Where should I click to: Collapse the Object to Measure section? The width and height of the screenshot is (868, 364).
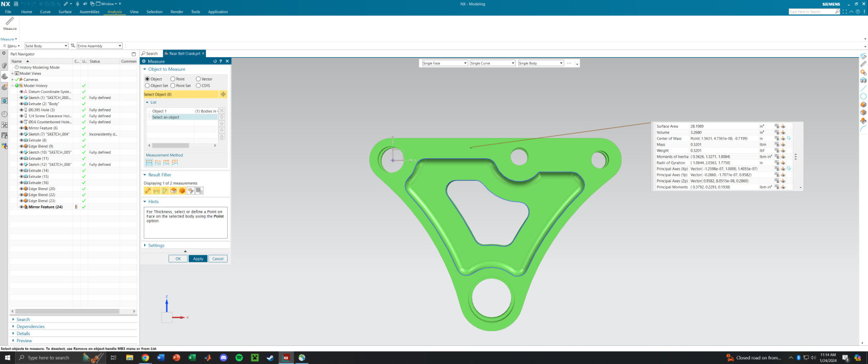click(x=145, y=69)
